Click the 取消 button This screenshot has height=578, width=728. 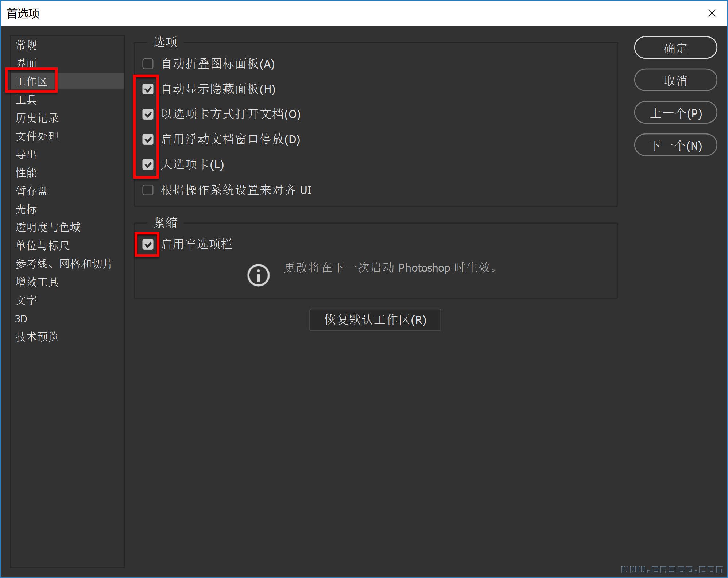click(675, 80)
